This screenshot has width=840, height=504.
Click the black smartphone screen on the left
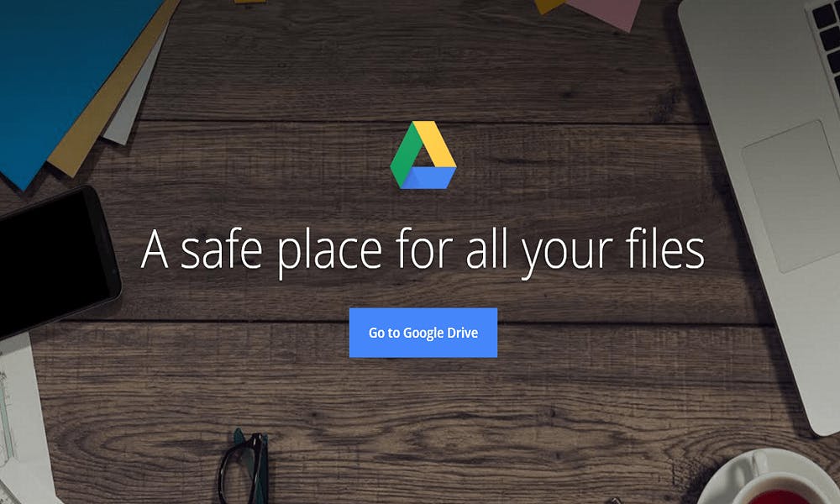click(x=54, y=261)
